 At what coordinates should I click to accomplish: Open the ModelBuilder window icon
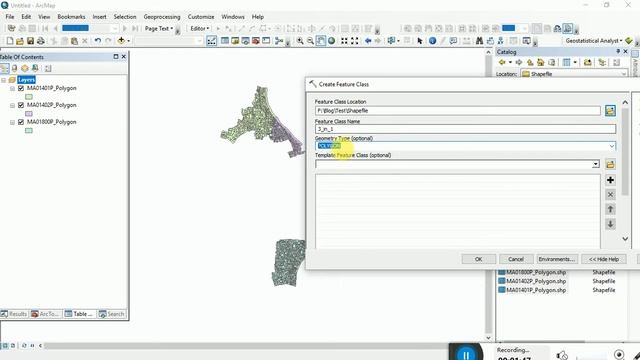point(279,41)
